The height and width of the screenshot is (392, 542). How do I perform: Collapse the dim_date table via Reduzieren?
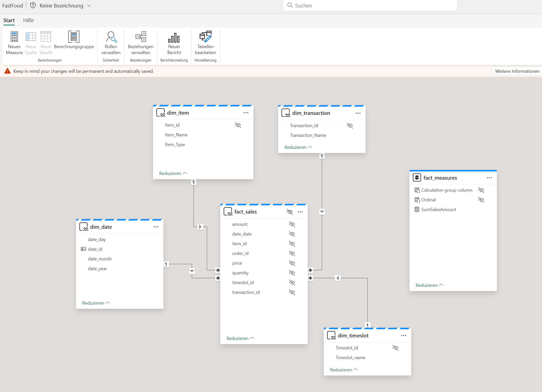coord(96,303)
